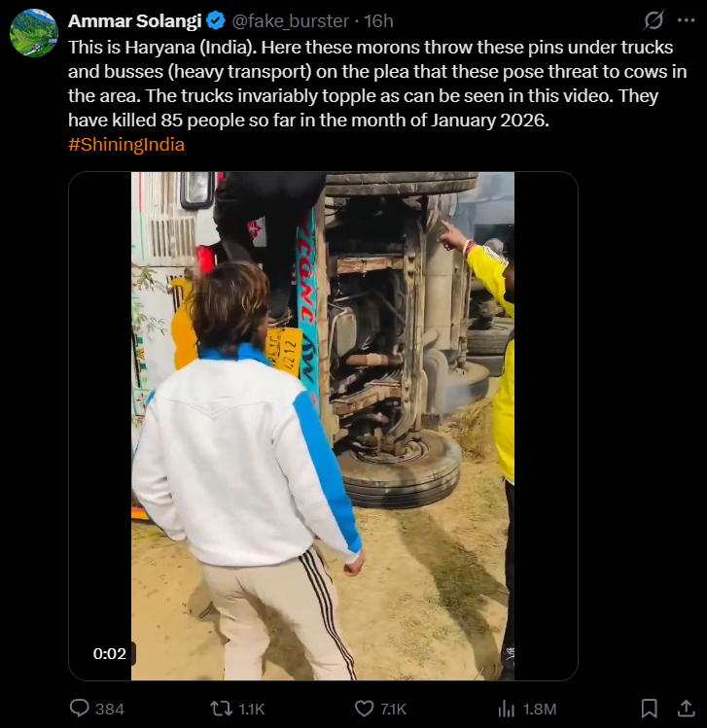The image size is (707, 728).
Task: Open the 16h timestamp permalink
Action: [x=378, y=20]
